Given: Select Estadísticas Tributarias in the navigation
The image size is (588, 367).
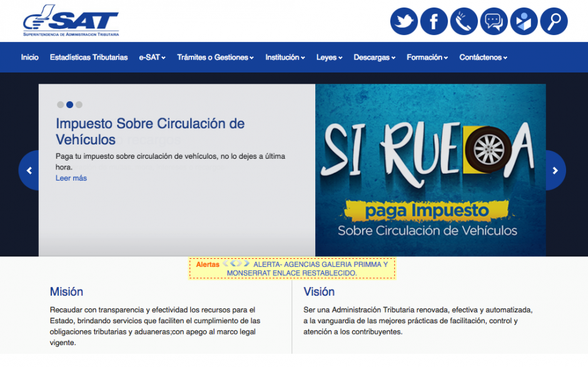Looking at the screenshot, I should click(88, 57).
